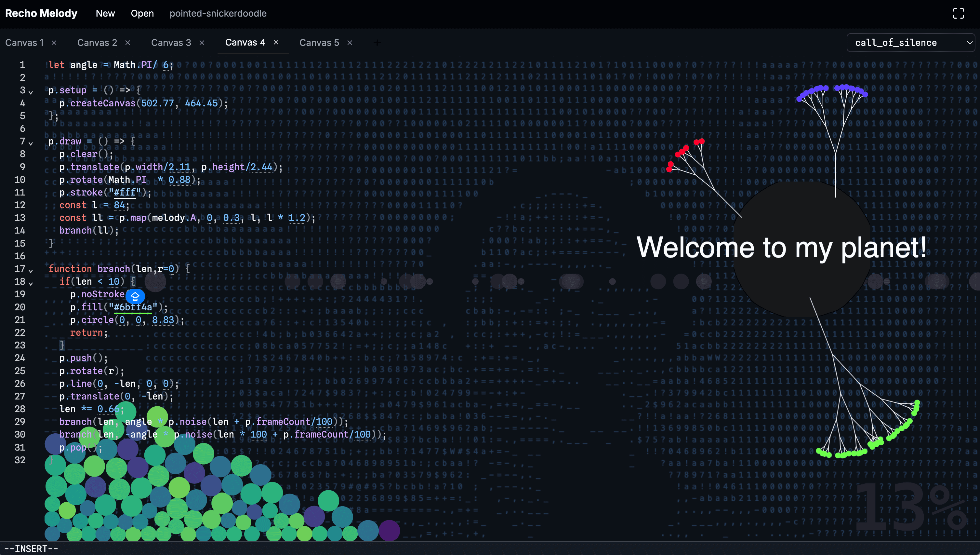Click the "#fff" stroke color value
This screenshot has height=555, width=980.
(x=125, y=193)
